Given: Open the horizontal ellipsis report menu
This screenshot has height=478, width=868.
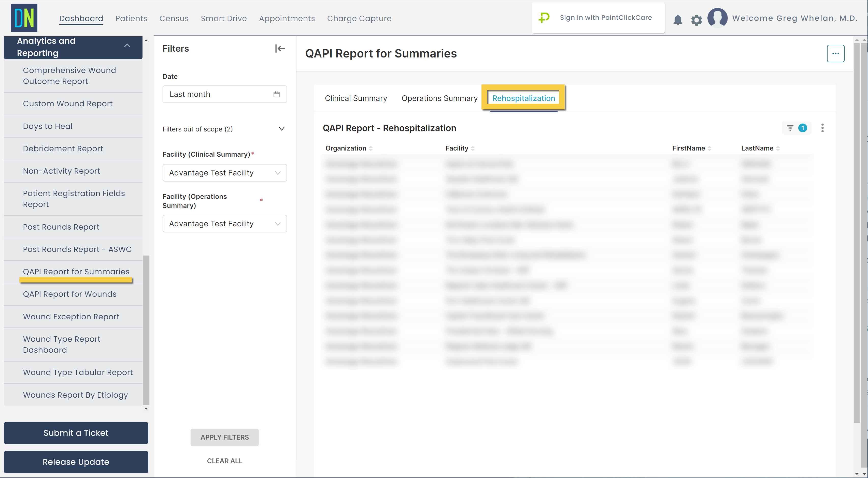Looking at the screenshot, I should click(835, 54).
